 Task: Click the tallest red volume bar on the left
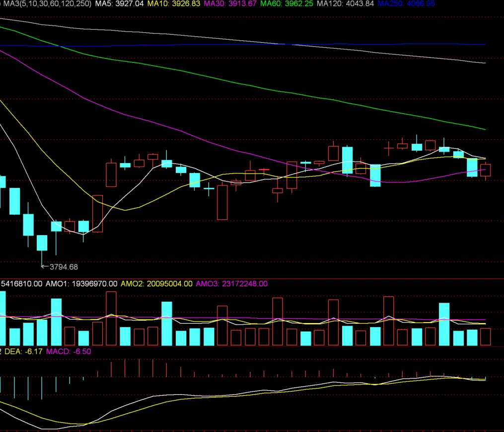click(x=111, y=318)
